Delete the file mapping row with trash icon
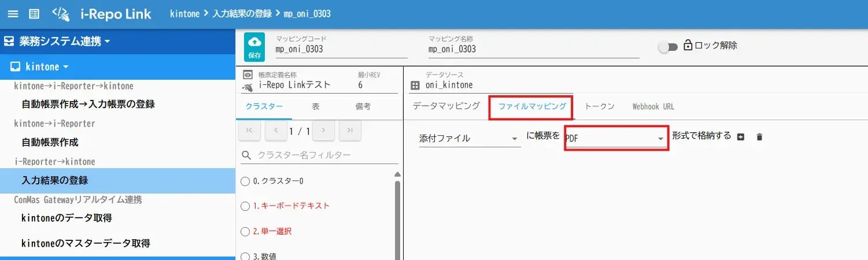This screenshot has height=260, width=868. 760,137
